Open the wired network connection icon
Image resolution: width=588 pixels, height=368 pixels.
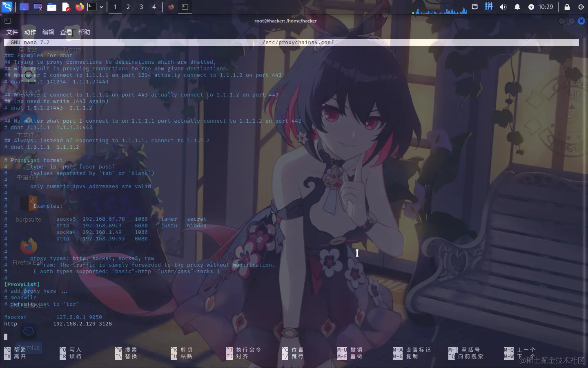(474, 7)
